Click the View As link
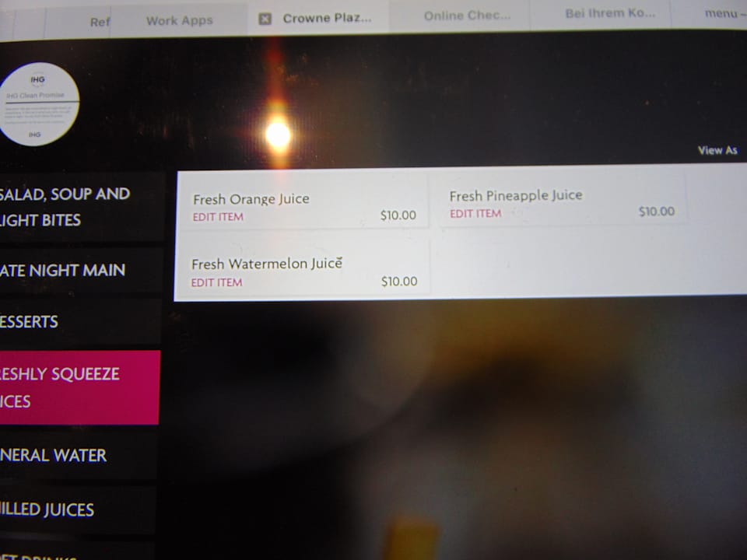The width and height of the screenshot is (747, 560). point(717,150)
